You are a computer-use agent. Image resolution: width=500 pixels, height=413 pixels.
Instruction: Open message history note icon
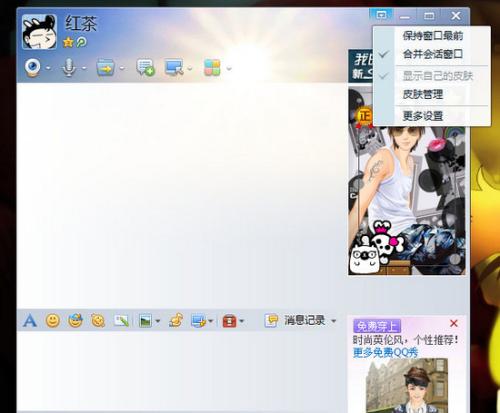coord(271,321)
